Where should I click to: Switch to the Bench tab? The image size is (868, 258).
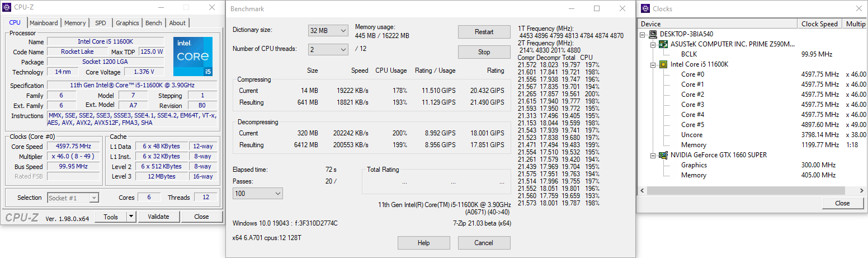[x=153, y=23]
